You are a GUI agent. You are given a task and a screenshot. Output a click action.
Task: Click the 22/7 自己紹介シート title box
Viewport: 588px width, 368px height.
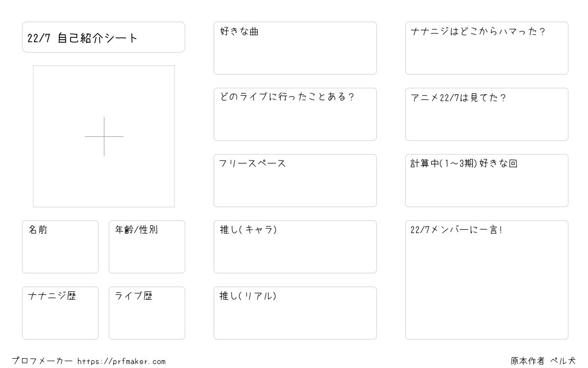103,37
